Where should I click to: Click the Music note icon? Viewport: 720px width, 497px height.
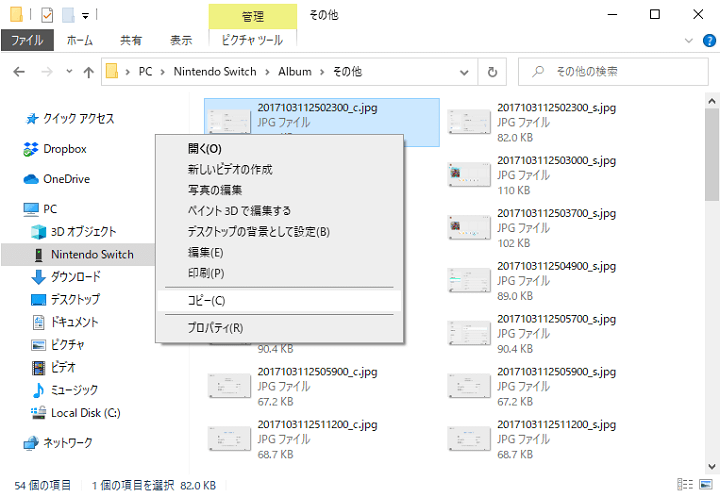[39, 390]
